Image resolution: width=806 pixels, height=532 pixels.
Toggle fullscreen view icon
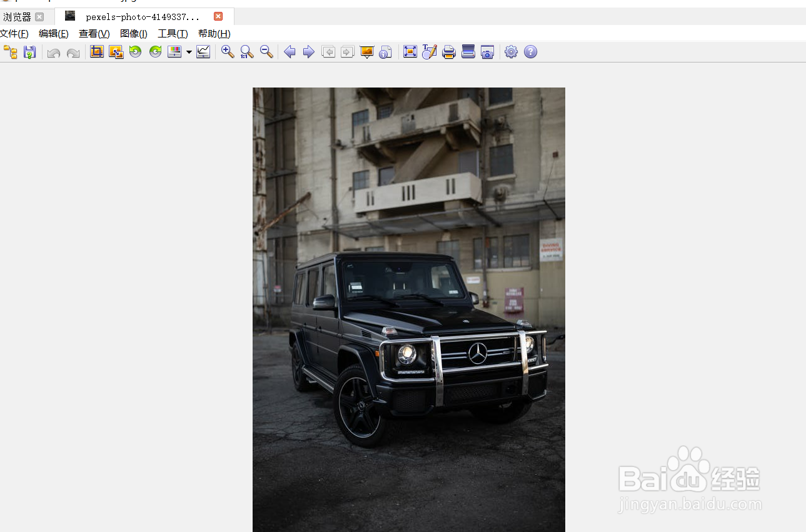pos(410,52)
